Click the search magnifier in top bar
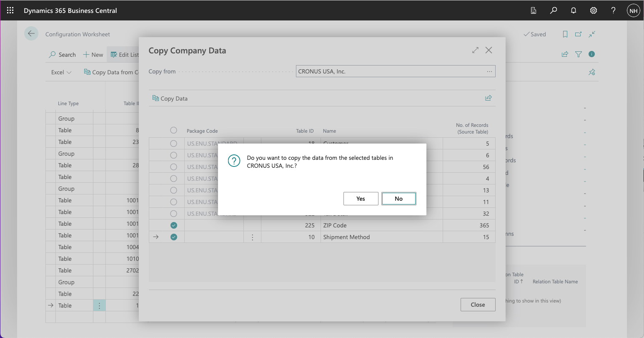Screen dimensions: 644x338 pos(554,10)
